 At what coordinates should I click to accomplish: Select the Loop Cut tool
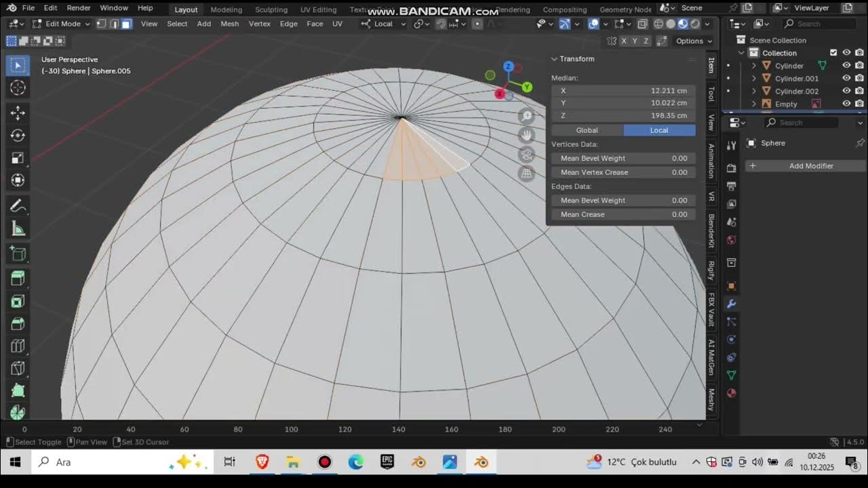tap(16, 346)
